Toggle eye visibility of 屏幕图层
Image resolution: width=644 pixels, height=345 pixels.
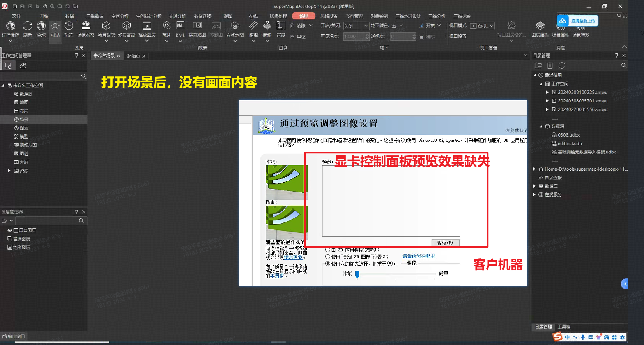tap(10, 230)
